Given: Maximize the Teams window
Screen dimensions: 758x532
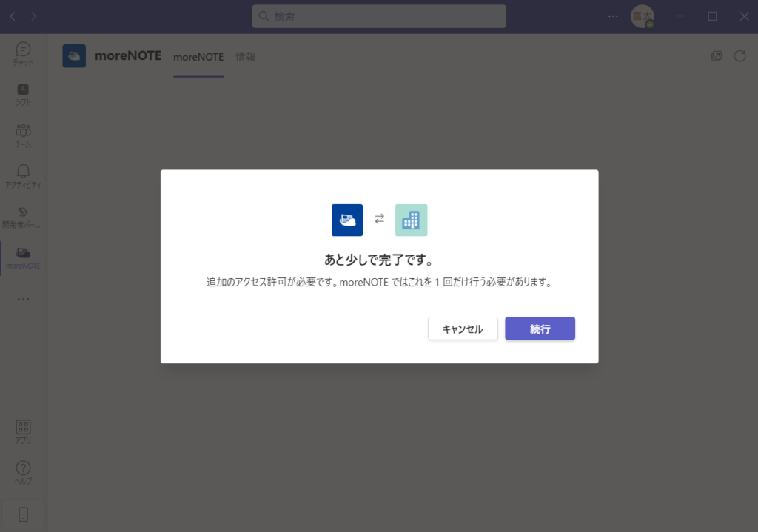Looking at the screenshot, I should pyautogui.click(x=712, y=16).
